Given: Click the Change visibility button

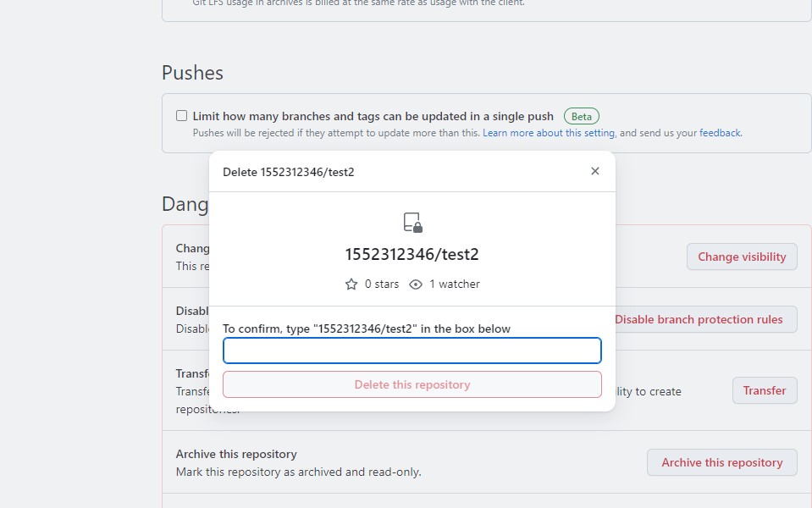Looking at the screenshot, I should [x=741, y=257].
